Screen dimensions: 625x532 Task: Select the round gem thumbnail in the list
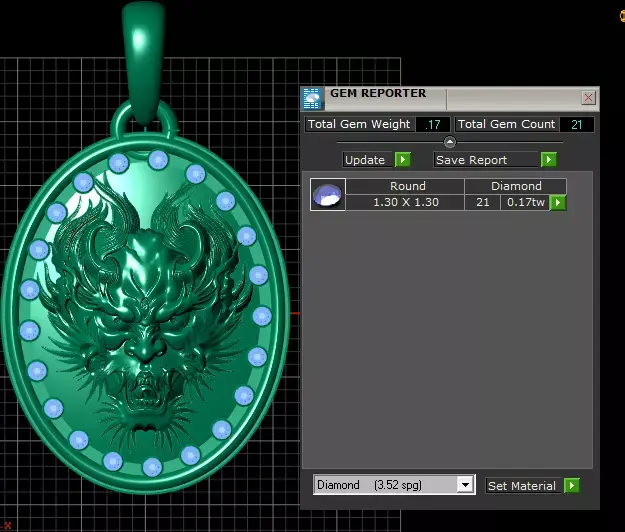tap(328, 194)
